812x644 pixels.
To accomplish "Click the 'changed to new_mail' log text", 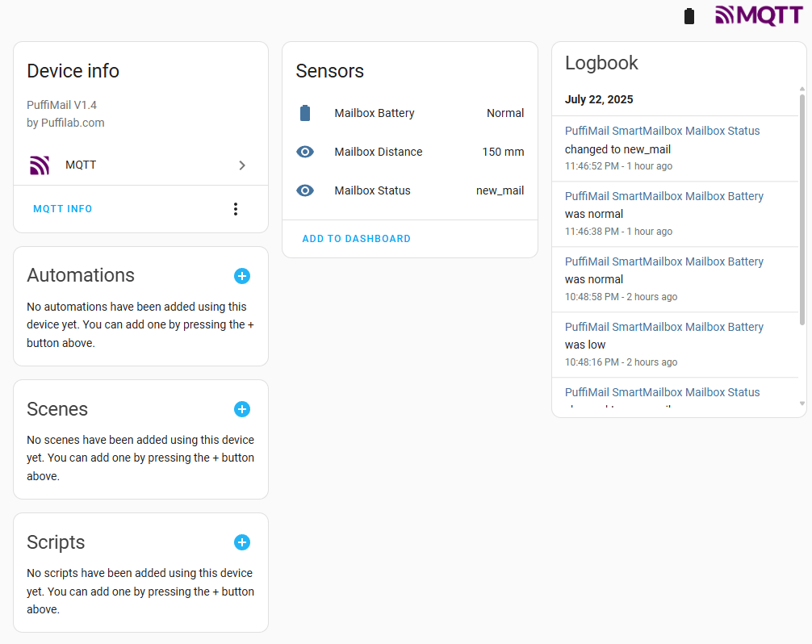I will point(617,149).
